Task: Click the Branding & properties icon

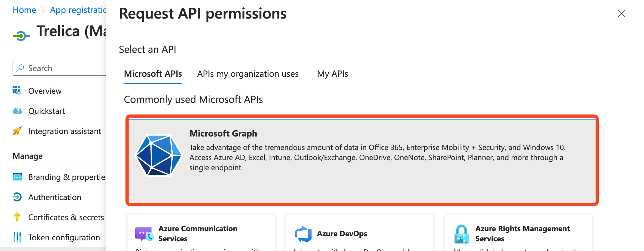Action: 17,177
